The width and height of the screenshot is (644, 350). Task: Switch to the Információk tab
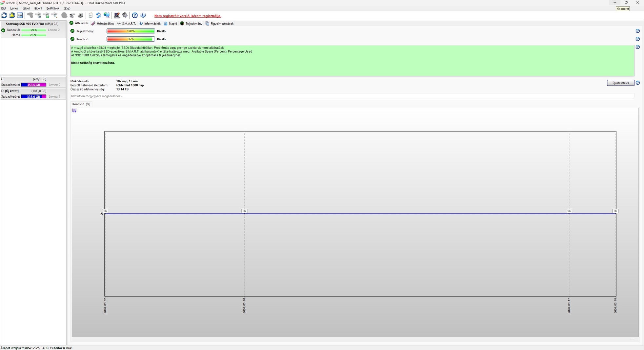point(150,24)
